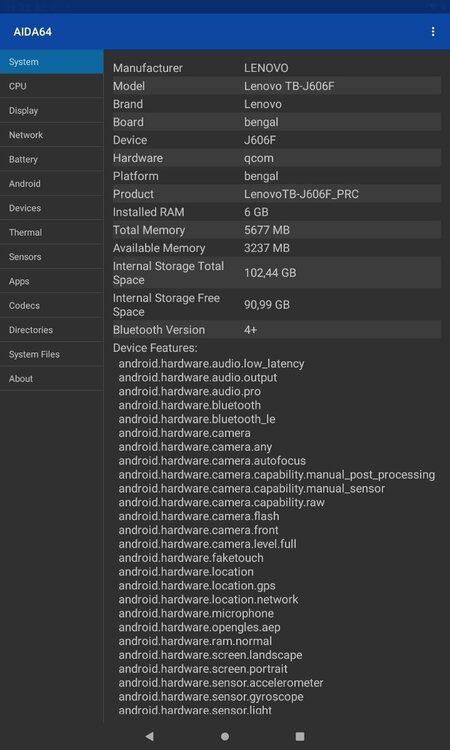
Task: Tap the Android back navigation button
Action: (x=150, y=736)
